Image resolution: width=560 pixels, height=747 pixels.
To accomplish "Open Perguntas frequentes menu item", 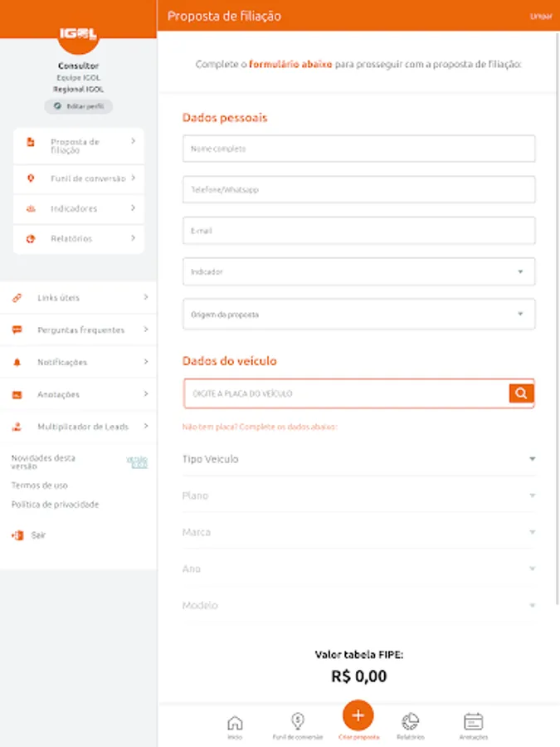I will [x=80, y=330].
